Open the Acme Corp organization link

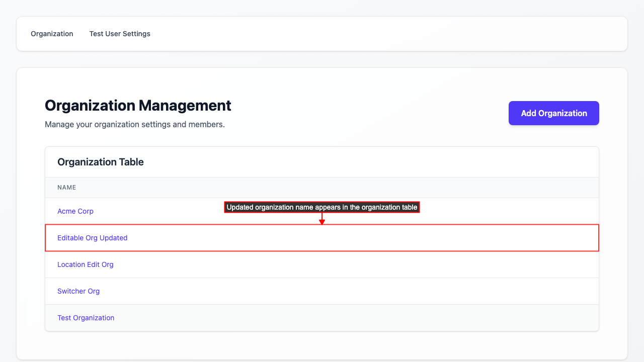click(75, 211)
